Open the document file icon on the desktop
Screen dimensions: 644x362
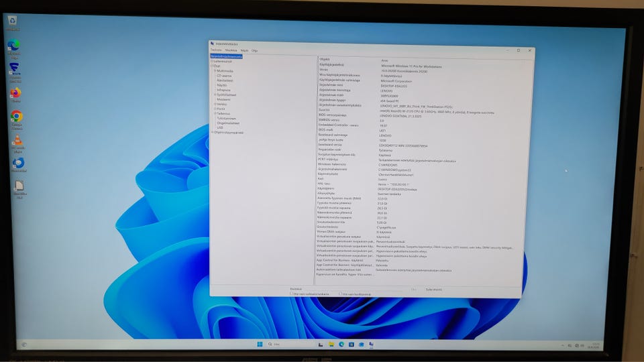pos(19,190)
